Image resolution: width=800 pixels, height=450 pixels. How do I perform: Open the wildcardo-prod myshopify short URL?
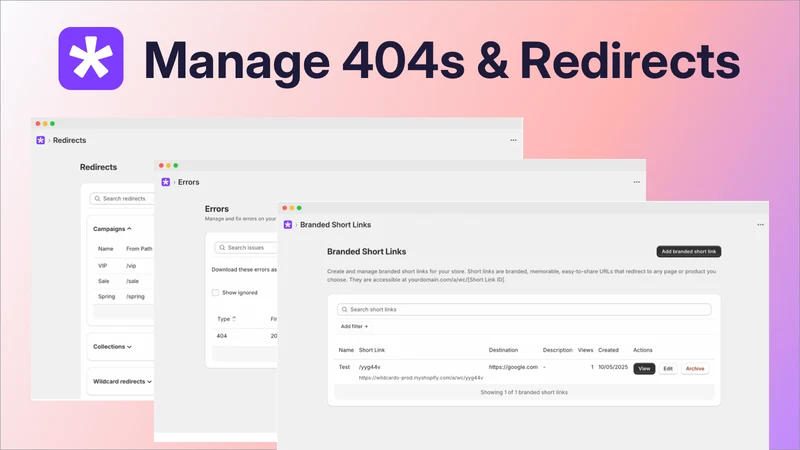[421, 378]
